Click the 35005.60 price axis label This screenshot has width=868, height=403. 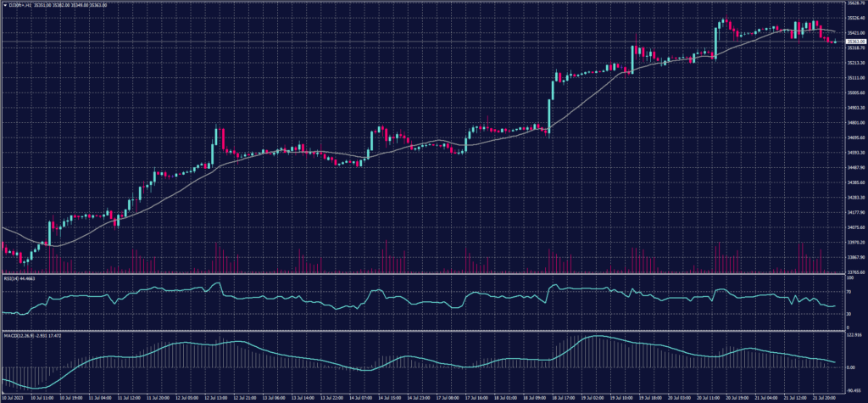tap(855, 92)
